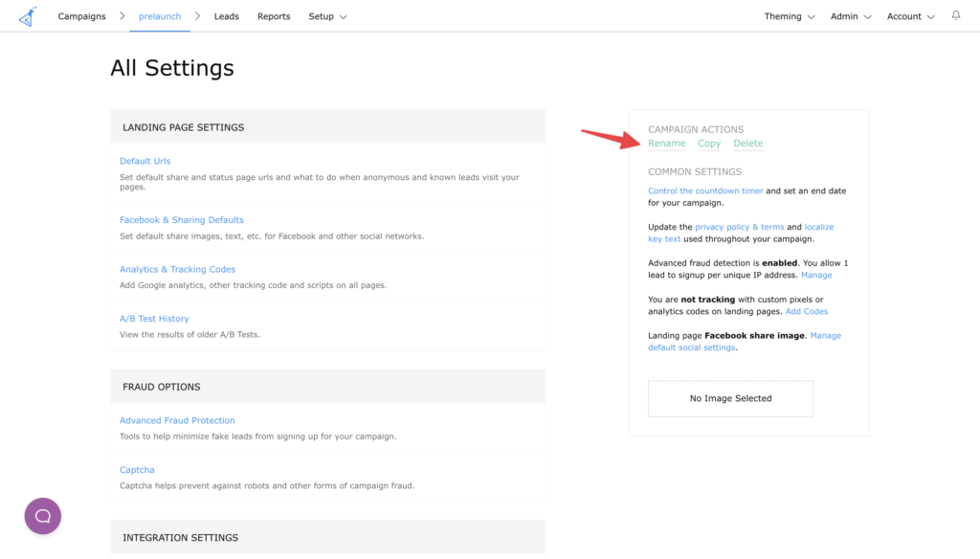Open A/B Test History
Screen dimensions: 980x559
(154, 319)
